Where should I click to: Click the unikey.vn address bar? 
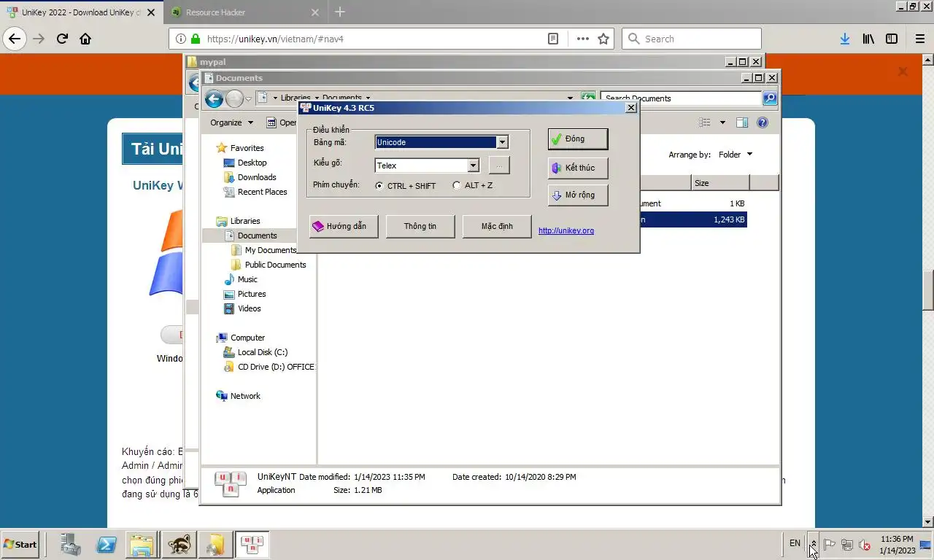tap(368, 39)
